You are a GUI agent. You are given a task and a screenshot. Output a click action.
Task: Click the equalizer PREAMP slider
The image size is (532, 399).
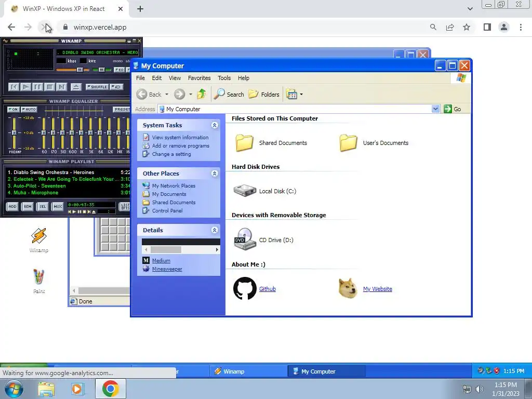pos(14,132)
